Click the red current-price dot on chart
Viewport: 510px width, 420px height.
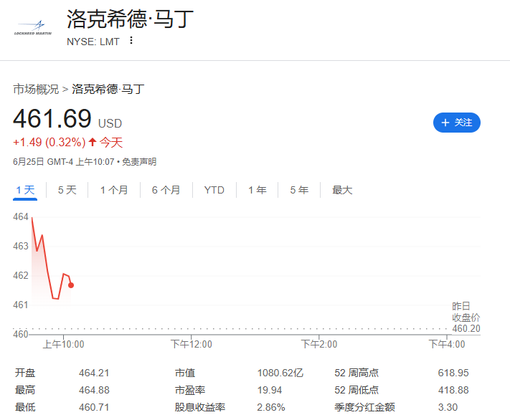(x=71, y=285)
